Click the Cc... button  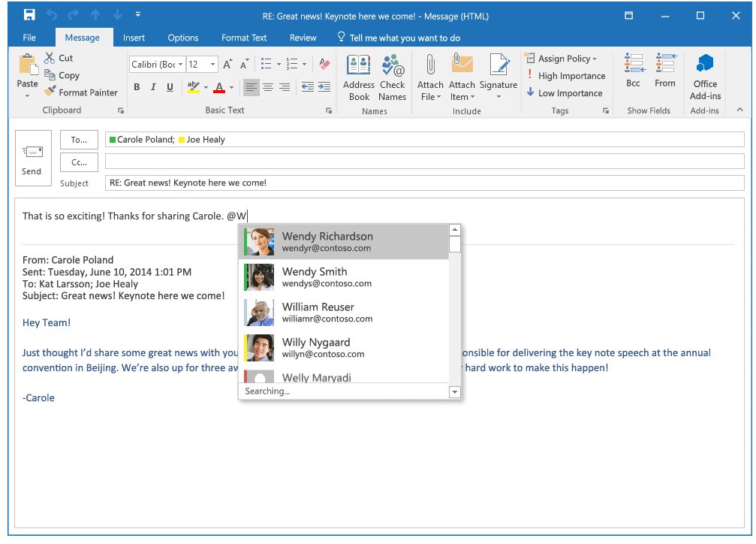coord(79,162)
